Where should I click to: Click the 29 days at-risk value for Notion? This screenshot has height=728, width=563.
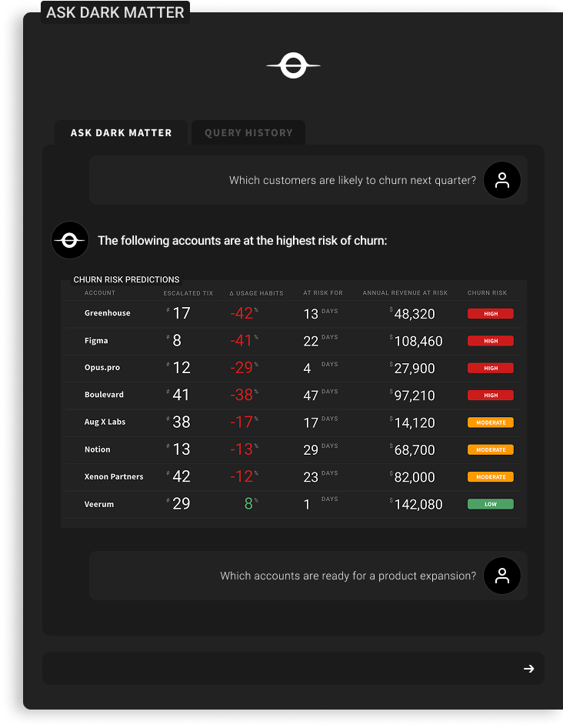coord(320,449)
